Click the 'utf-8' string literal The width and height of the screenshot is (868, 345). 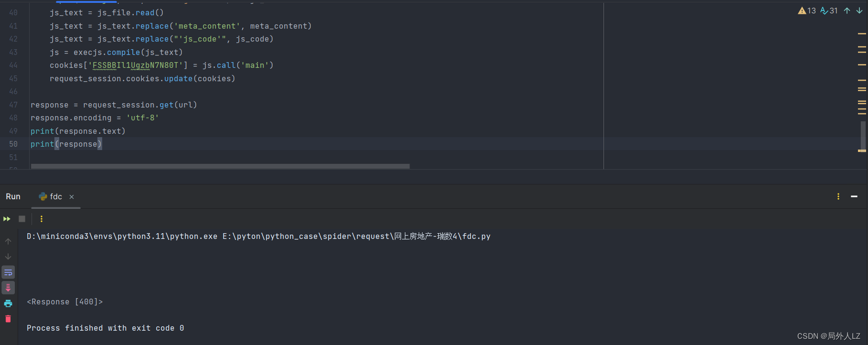point(142,118)
